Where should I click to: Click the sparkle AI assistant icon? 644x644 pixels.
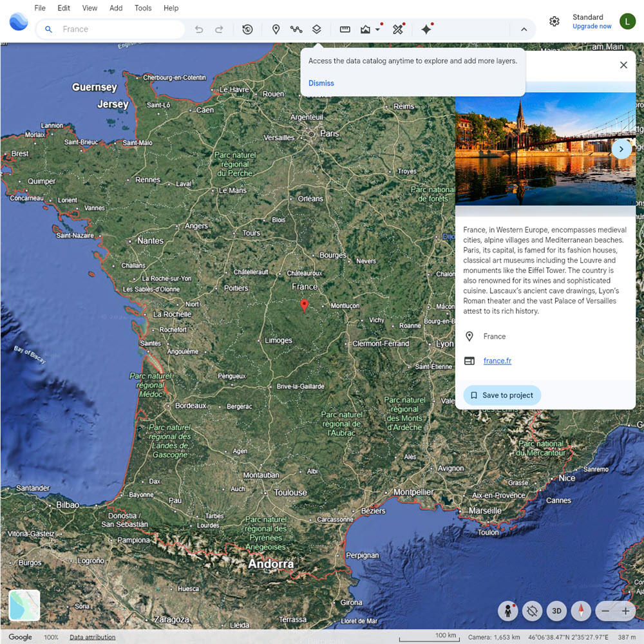pos(426,29)
